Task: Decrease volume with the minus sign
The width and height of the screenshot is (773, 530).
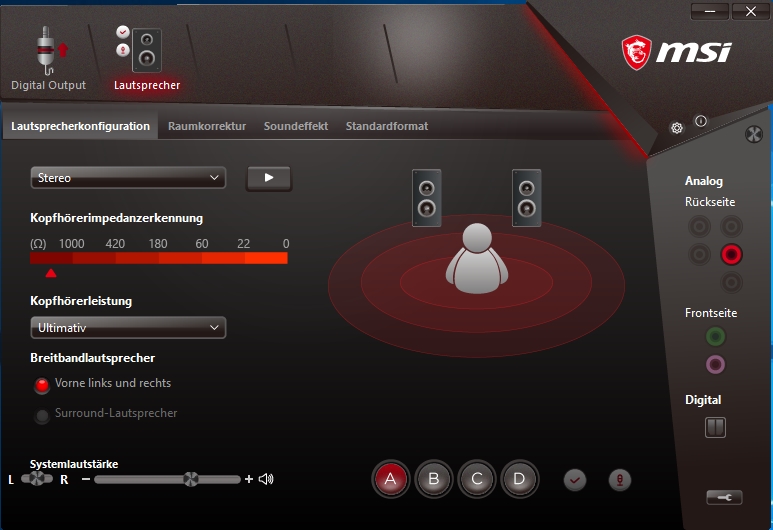Action: [x=86, y=479]
